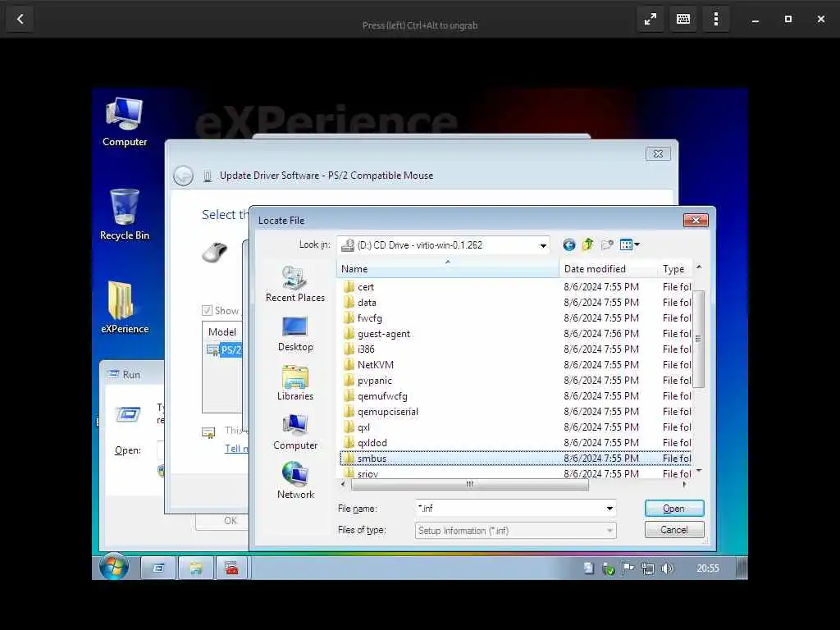Image resolution: width=840 pixels, height=630 pixels.
Task: Open Recent Places in the places sidebar
Action: 295,284
